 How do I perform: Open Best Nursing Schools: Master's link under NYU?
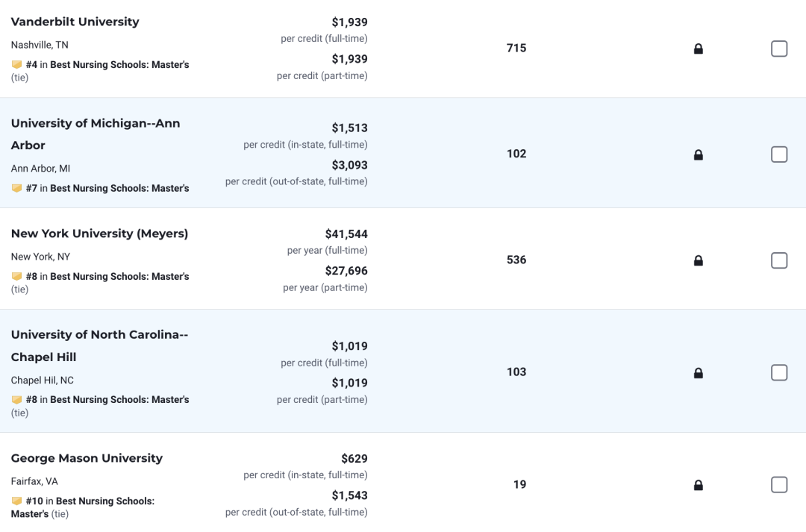(x=119, y=277)
